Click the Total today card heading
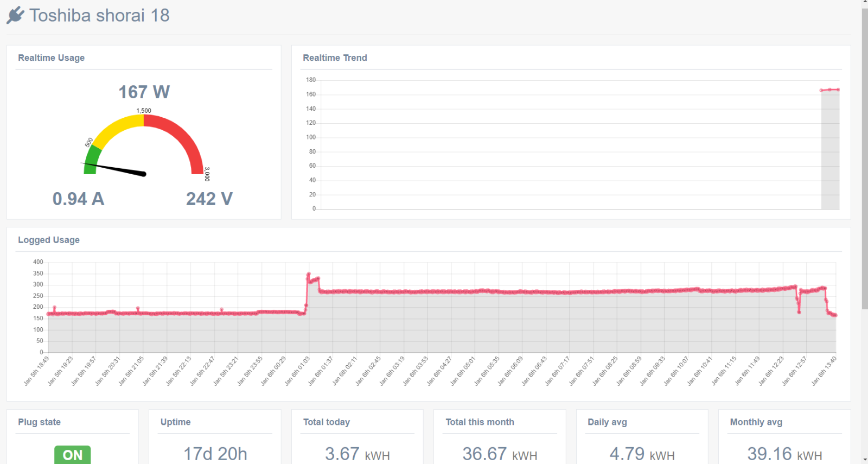The image size is (868, 464). point(327,422)
